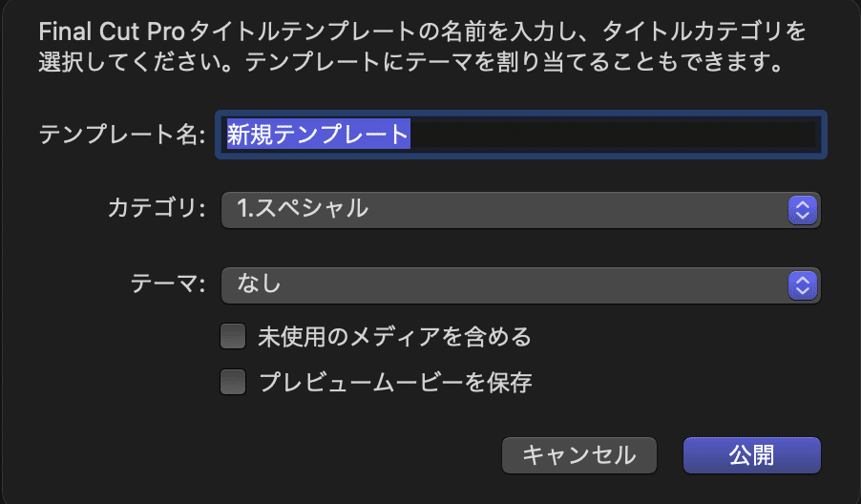Click the カテゴリ: label
This screenshot has width=861, height=504.
point(157,209)
